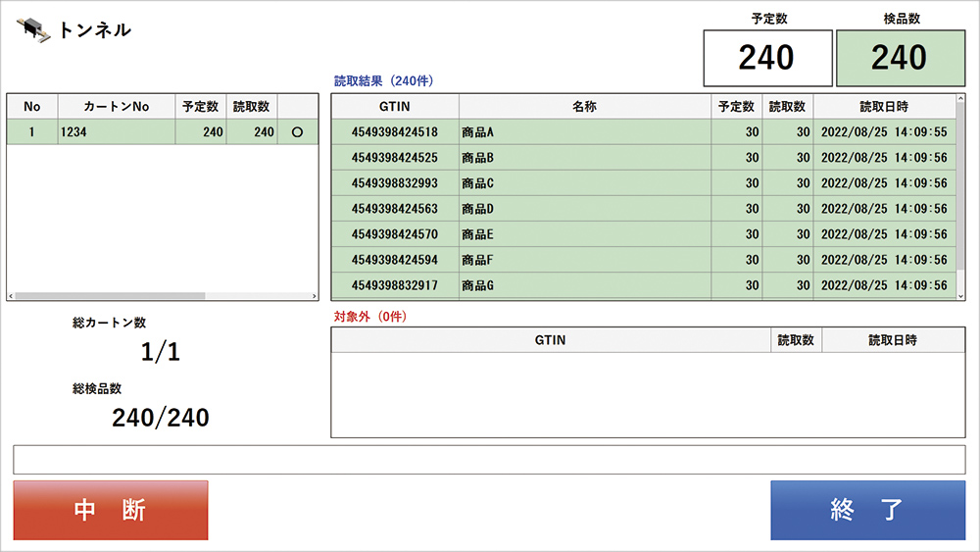Screen dimensions: 980x552
Task: Select GTIN 4549398424563 cell
Action: (395, 209)
